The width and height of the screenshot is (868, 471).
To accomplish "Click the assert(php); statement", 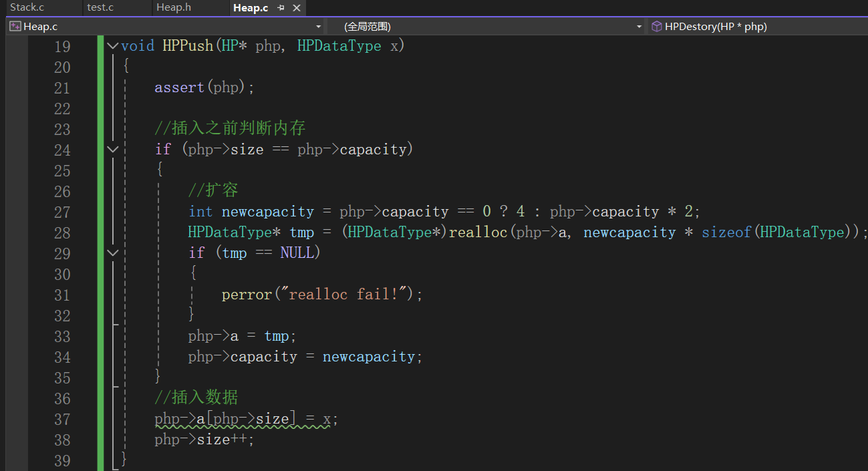I will tap(204, 88).
